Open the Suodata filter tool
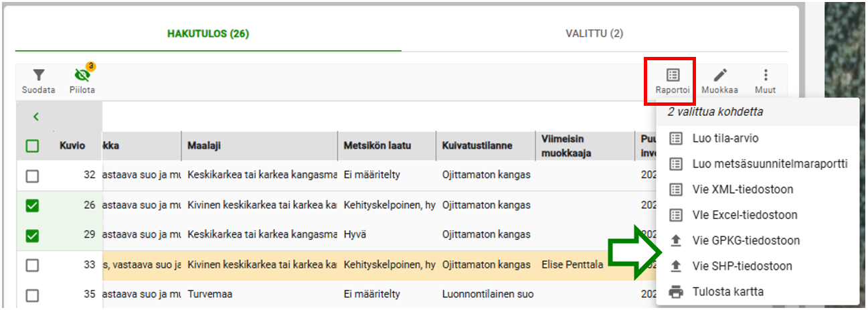Viewport: 868px width, 310px height. [39, 81]
